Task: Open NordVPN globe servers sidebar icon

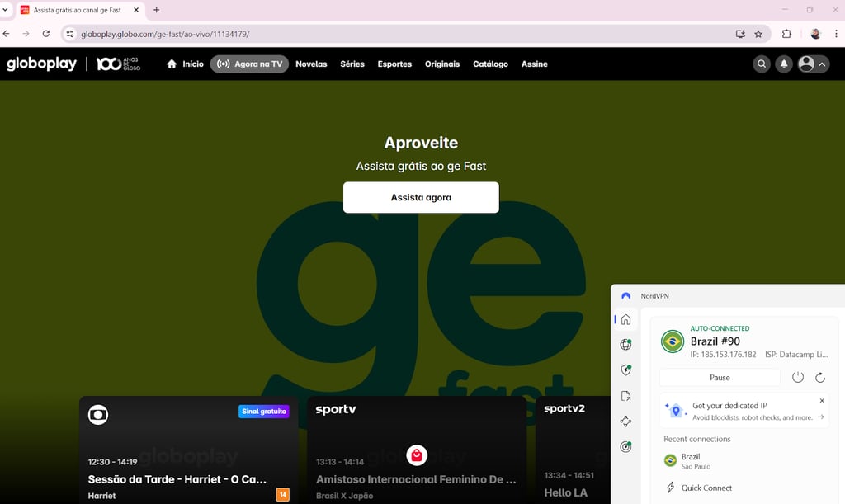Action: [625, 345]
